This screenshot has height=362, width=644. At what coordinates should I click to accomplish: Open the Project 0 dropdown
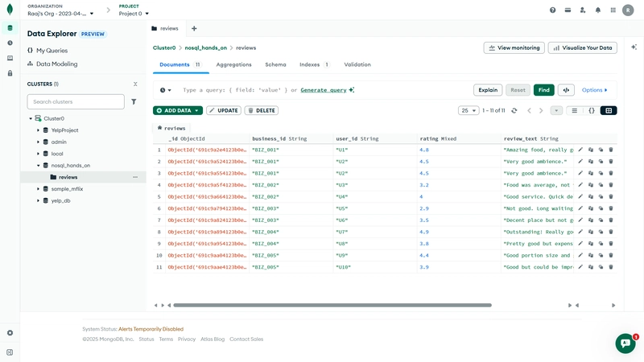pos(134,14)
